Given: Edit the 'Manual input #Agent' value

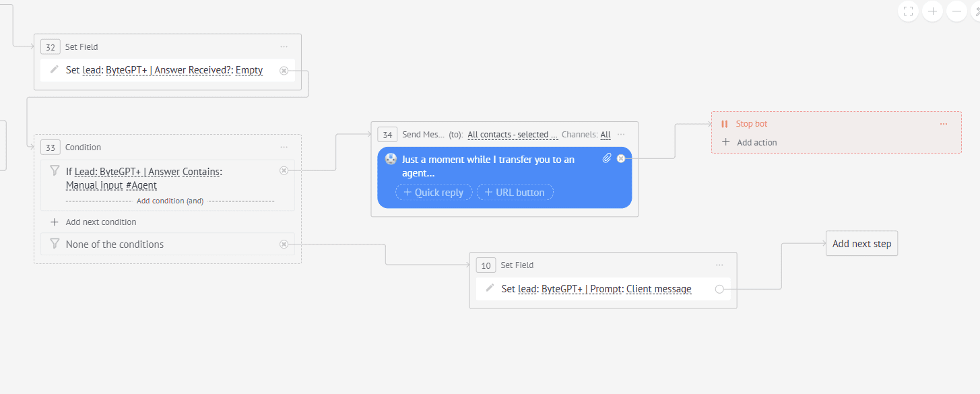Looking at the screenshot, I should [x=111, y=185].
